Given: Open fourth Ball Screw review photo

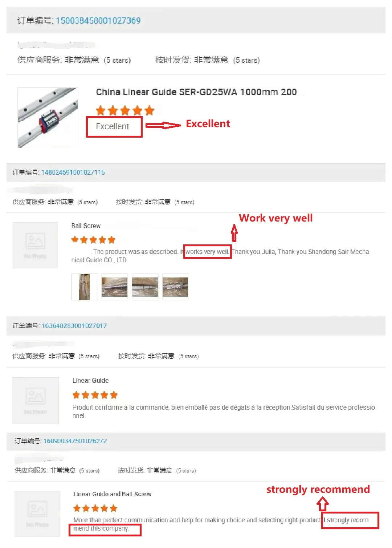Looking at the screenshot, I should click(175, 287).
